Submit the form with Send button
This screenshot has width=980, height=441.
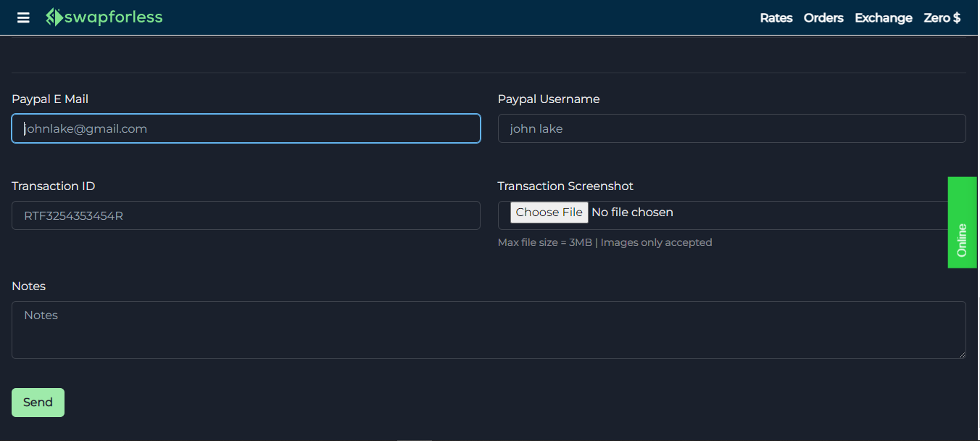click(38, 403)
